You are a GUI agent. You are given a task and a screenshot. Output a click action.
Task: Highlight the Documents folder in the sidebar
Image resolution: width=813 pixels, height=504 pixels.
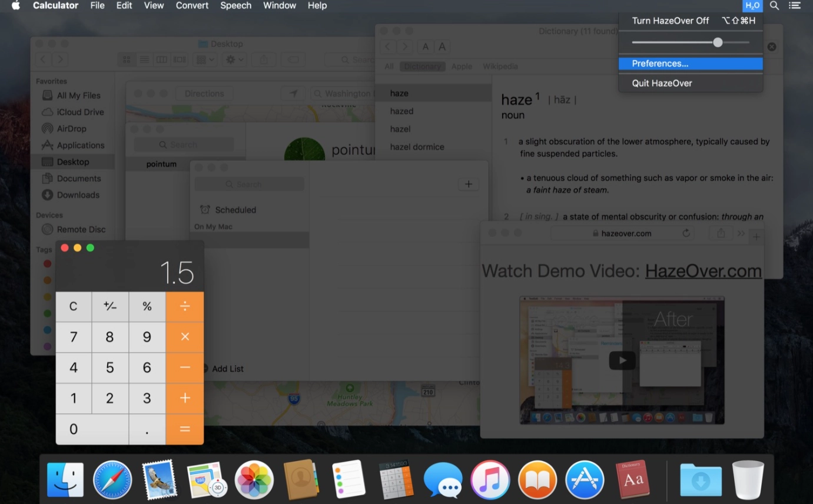78,178
